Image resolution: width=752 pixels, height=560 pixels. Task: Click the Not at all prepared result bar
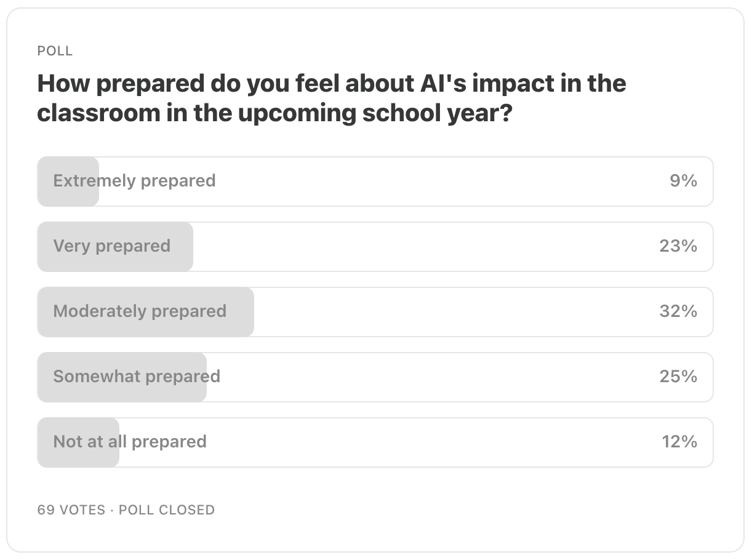[78, 442]
